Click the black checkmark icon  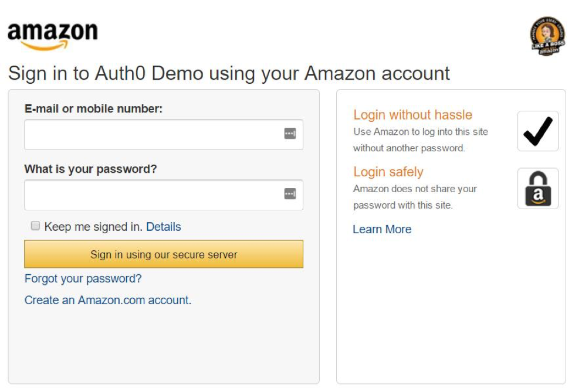pos(538,131)
